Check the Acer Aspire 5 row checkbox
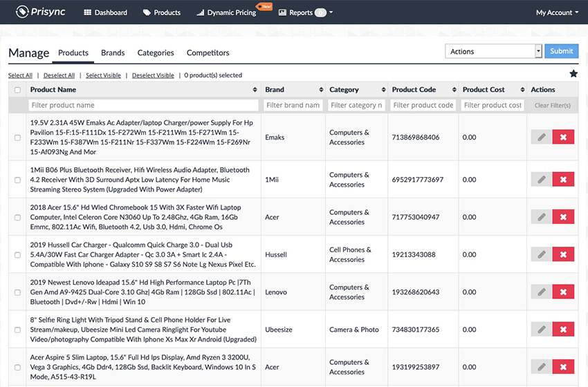588x387 pixels. click(17, 367)
